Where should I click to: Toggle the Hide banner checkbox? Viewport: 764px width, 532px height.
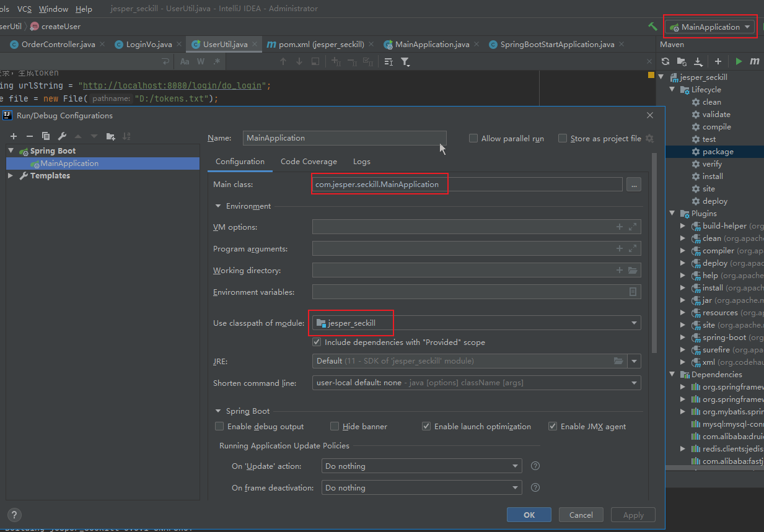point(335,427)
